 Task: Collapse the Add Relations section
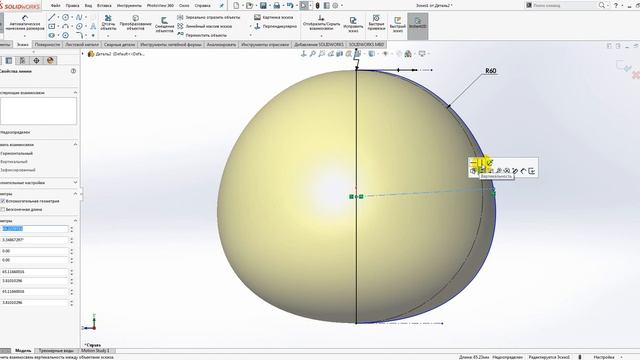(75, 144)
